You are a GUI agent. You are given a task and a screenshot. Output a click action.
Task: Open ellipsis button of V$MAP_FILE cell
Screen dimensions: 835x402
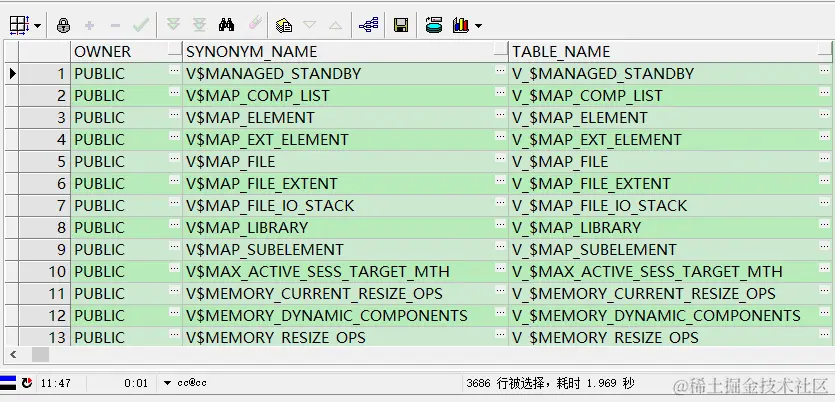point(501,158)
